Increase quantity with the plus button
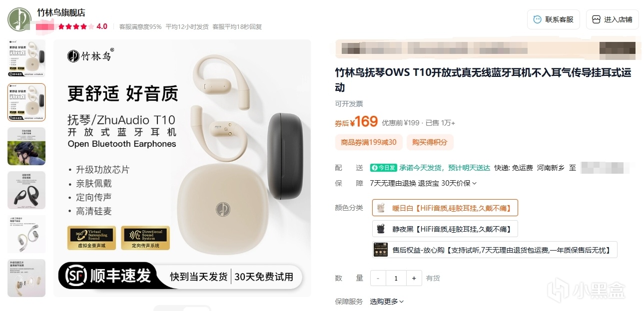 click(x=414, y=278)
